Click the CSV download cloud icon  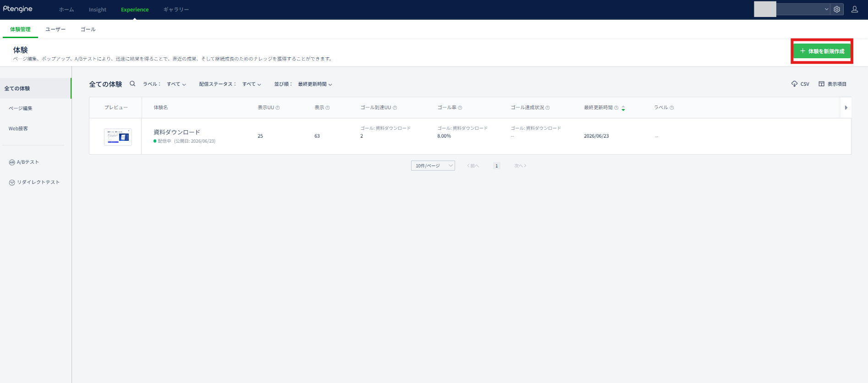point(794,84)
